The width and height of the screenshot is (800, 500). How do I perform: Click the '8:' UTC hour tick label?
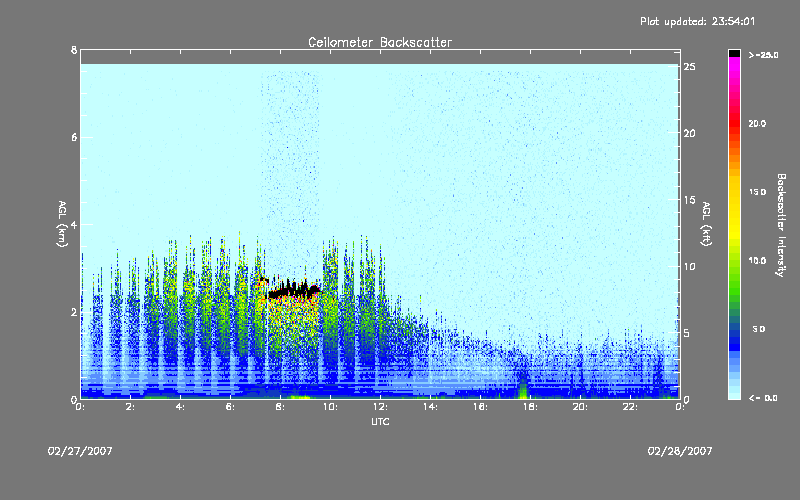(281, 407)
